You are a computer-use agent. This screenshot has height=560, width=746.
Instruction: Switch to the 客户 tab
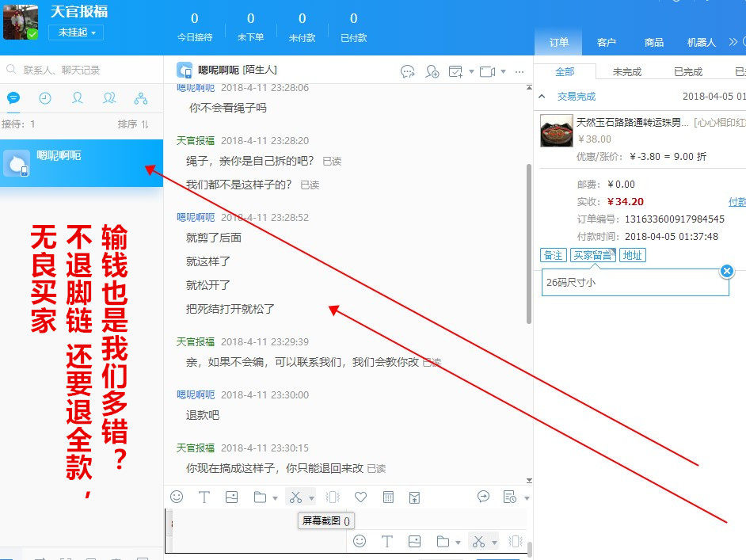pyautogui.click(x=606, y=42)
